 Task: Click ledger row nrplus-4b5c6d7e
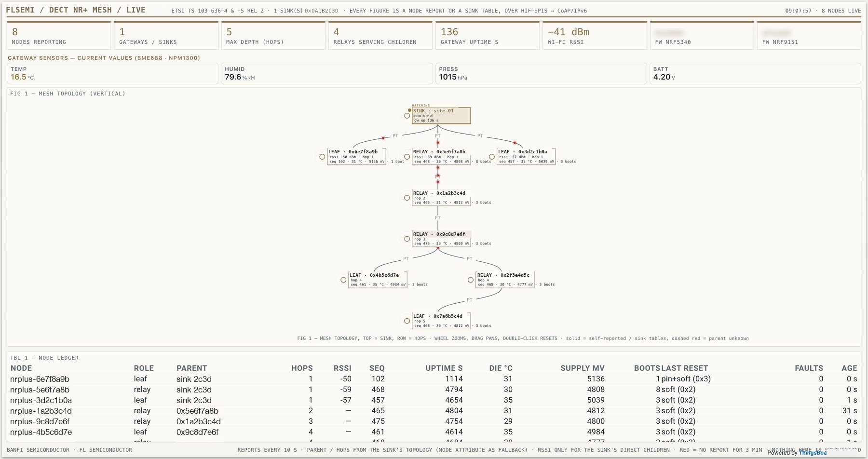point(434,432)
